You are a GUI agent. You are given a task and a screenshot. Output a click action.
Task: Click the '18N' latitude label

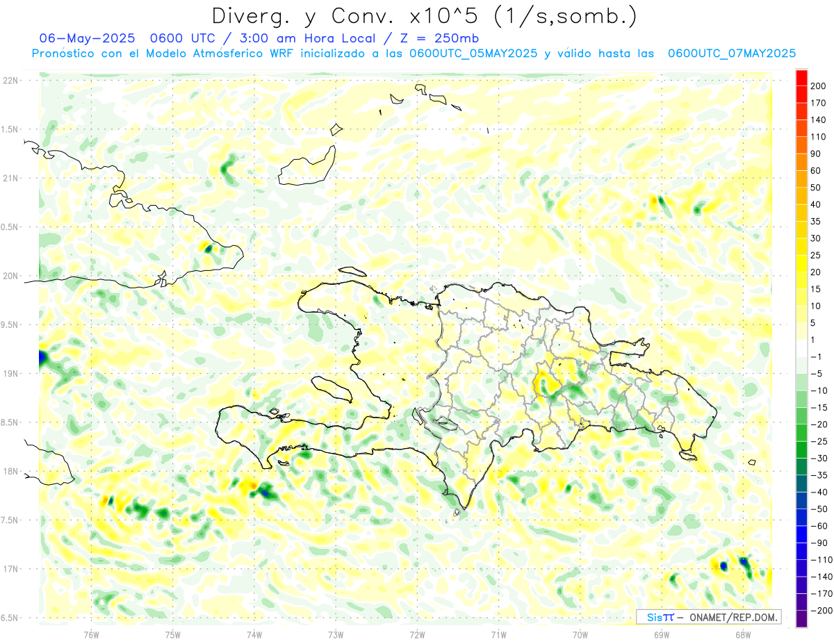(x=10, y=471)
